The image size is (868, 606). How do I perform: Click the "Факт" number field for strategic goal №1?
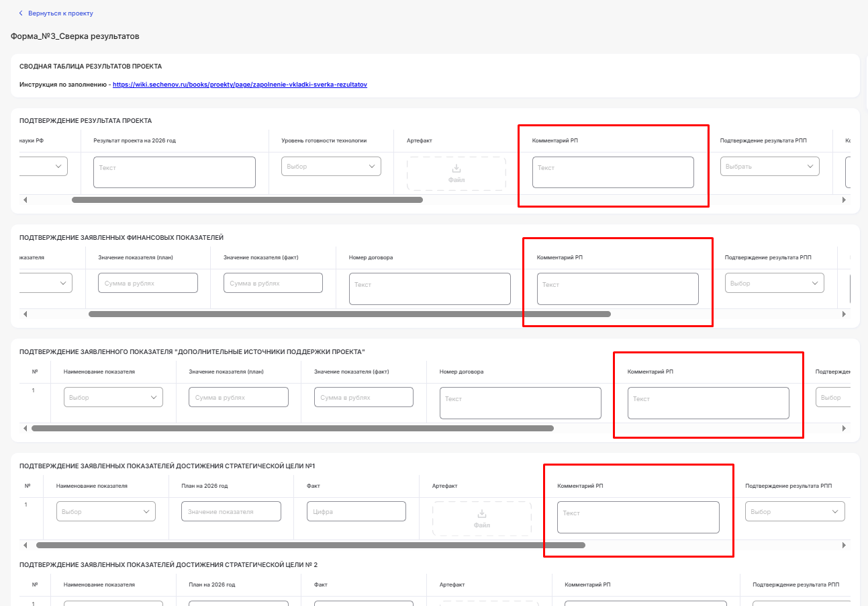click(x=356, y=512)
